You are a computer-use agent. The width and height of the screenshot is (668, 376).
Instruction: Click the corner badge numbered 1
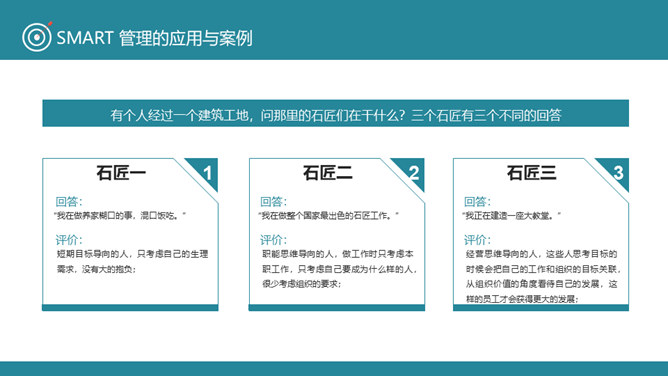point(207,173)
